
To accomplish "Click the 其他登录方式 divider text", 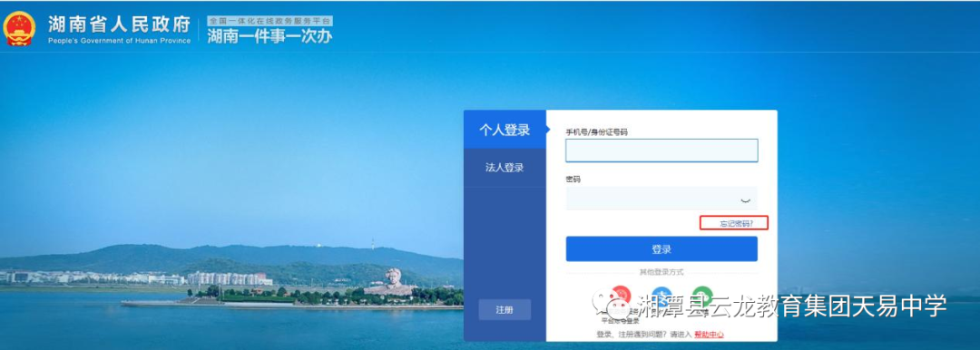I will coord(661,272).
